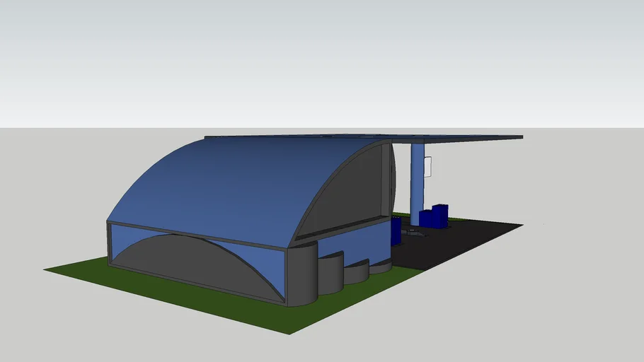Click the white sky background

coord(318,57)
